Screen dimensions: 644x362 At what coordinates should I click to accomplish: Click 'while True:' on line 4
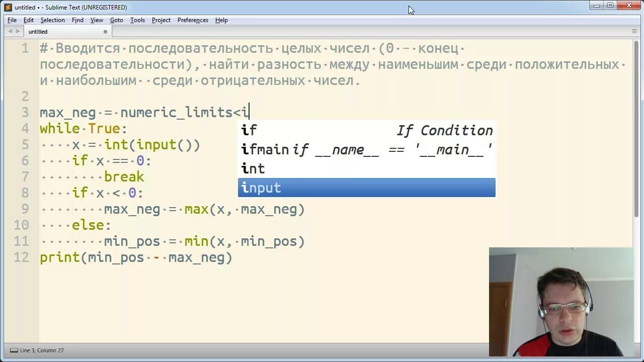click(84, 129)
